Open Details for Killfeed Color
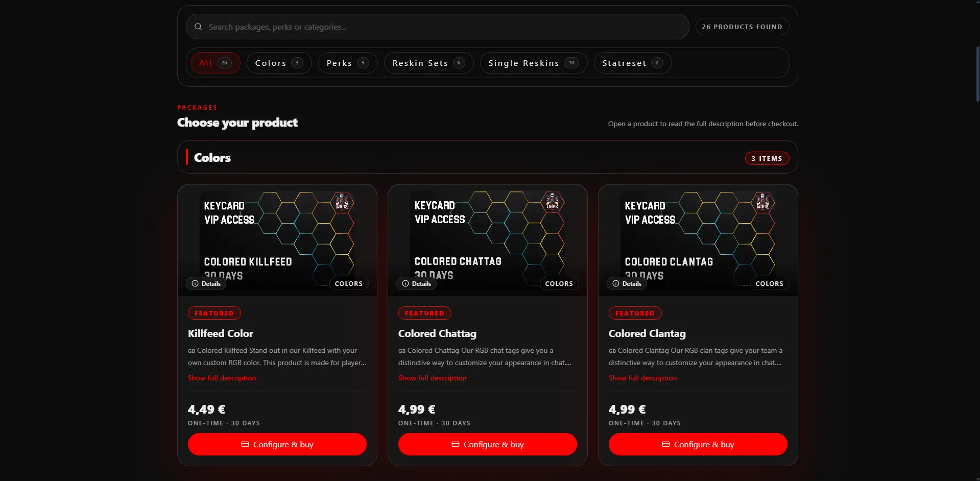This screenshot has width=980, height=481. (x=206, y=283)
